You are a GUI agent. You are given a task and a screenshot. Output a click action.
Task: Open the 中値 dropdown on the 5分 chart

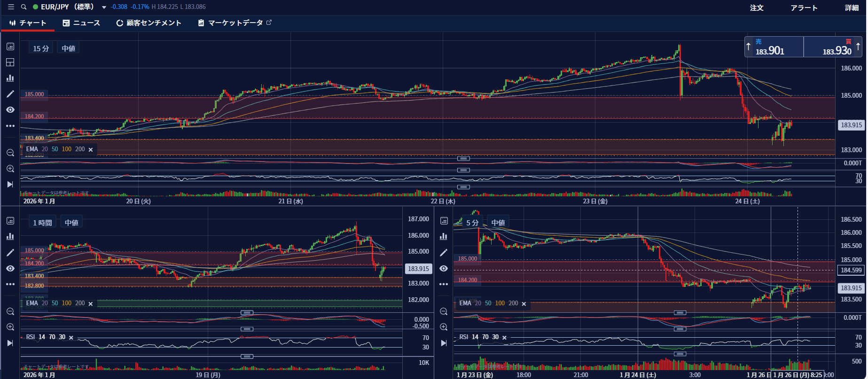pyautogui.click(x=498, y=223)
